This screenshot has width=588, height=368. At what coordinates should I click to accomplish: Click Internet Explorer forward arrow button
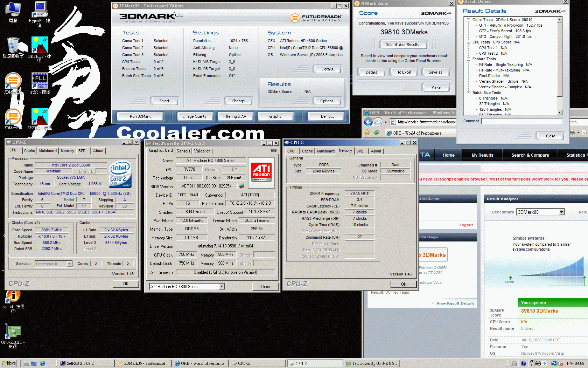coord(378,122)
